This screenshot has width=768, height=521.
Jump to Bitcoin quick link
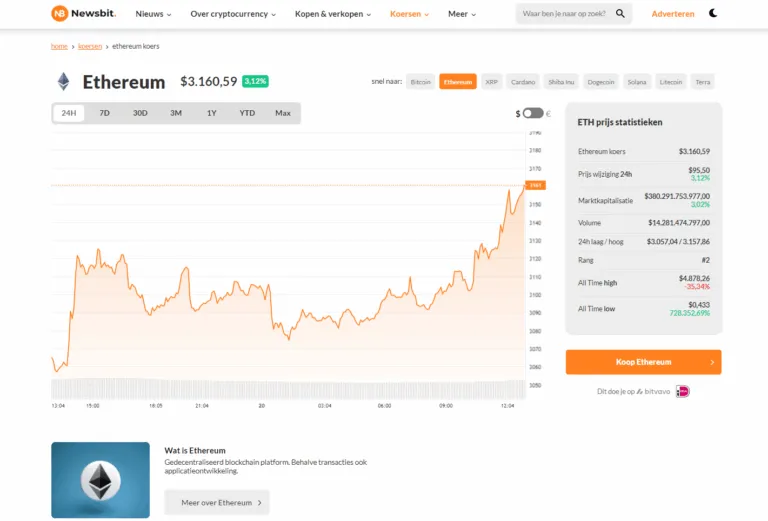coord(421,82)
